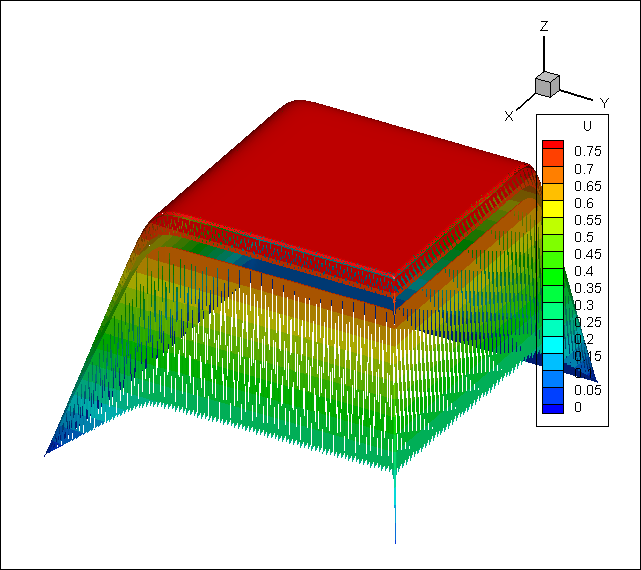Click the Z axis label

[x=544, y=27]
